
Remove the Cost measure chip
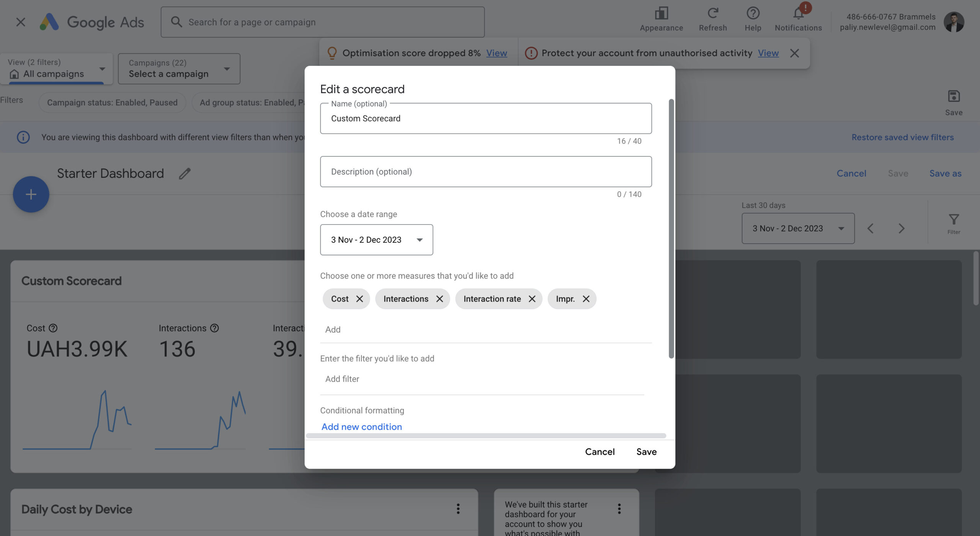(x=359, y=299)
